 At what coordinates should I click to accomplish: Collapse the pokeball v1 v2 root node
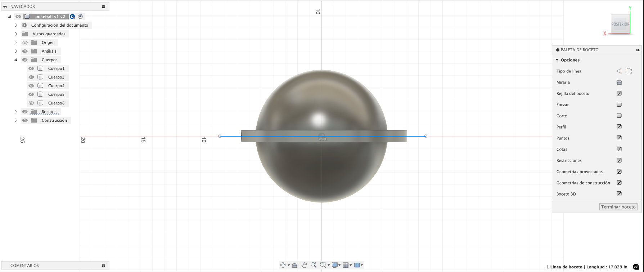9,17
